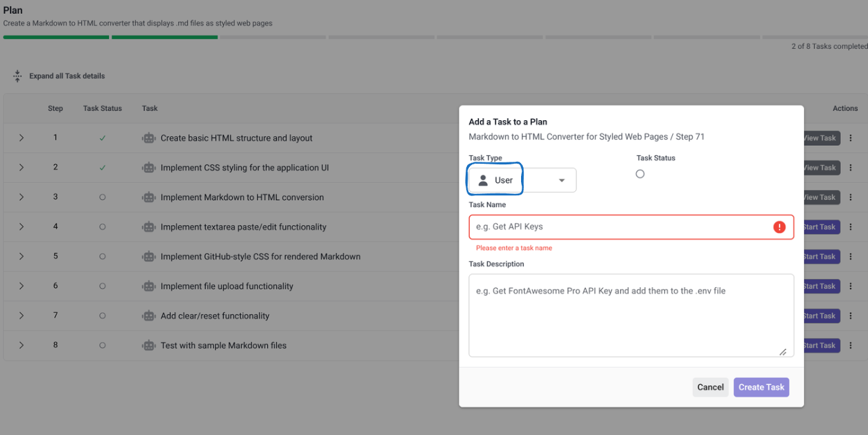Open three-dot actions menu for step 1

(x=850, y=138)
